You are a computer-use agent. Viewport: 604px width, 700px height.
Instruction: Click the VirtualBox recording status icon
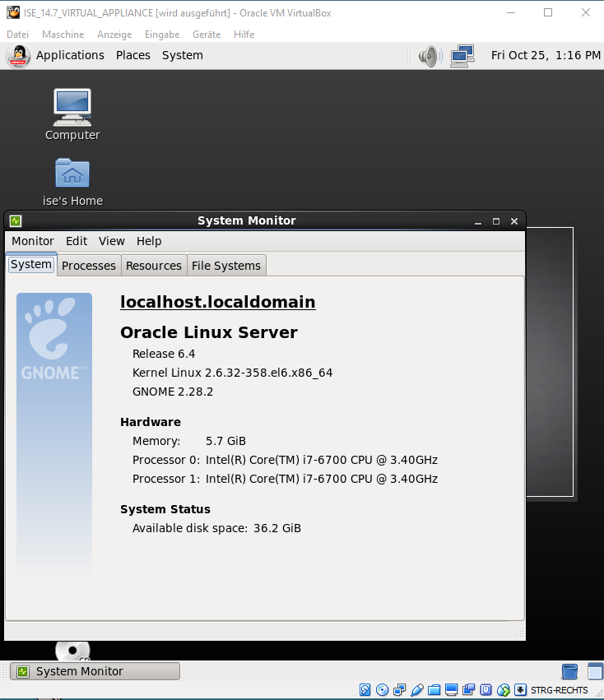coord(469,690)
